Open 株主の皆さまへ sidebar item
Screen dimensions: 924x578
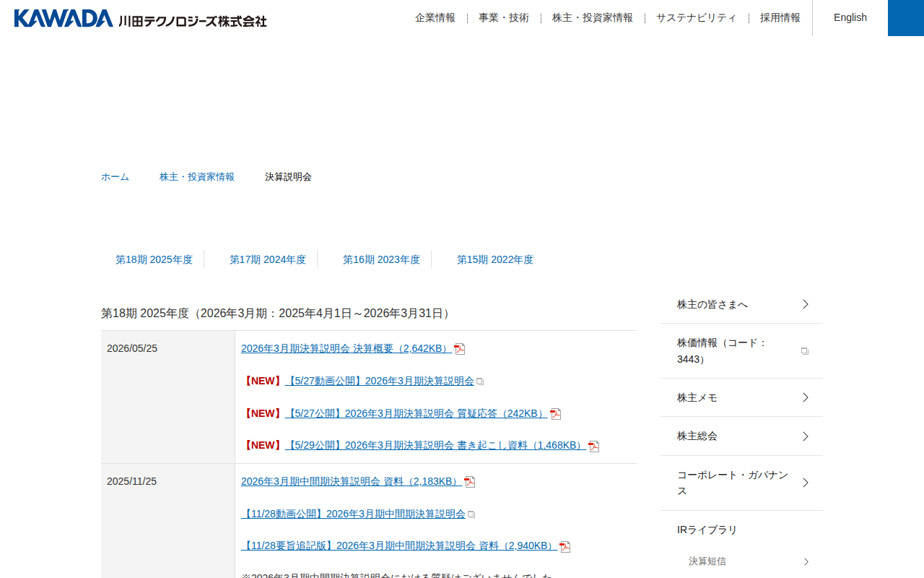741,304
